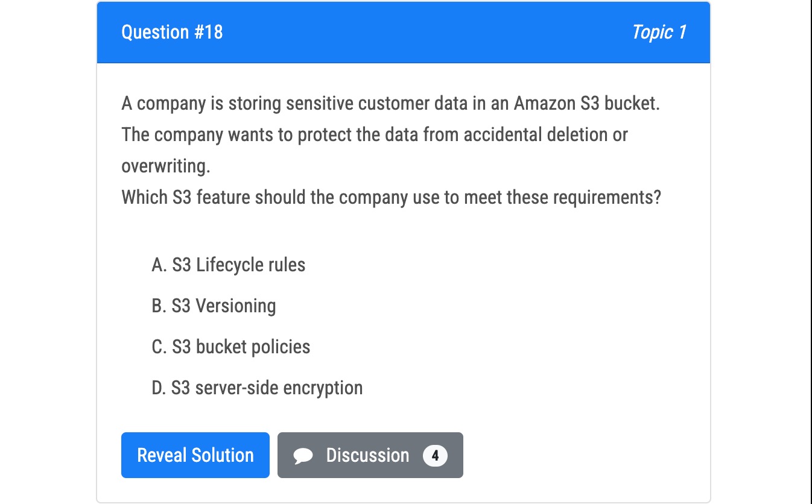
Task: Open the Discussion thread button
Action: [370, 455]
